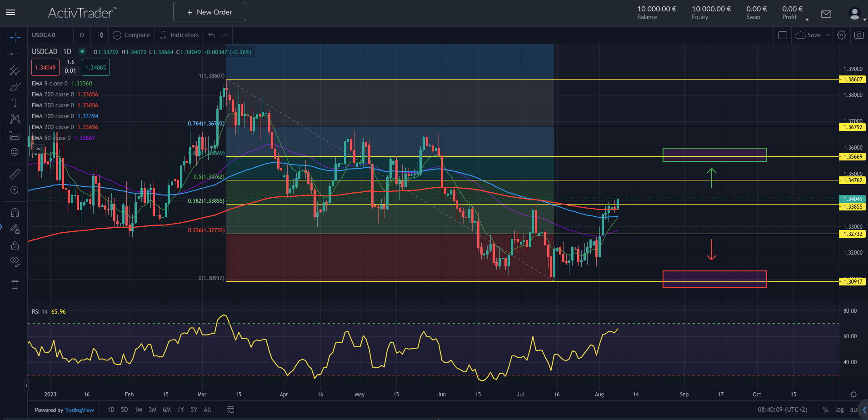Switch to the 1Y range tab
This screenshot has height=420, width=868.
(180, 410)
